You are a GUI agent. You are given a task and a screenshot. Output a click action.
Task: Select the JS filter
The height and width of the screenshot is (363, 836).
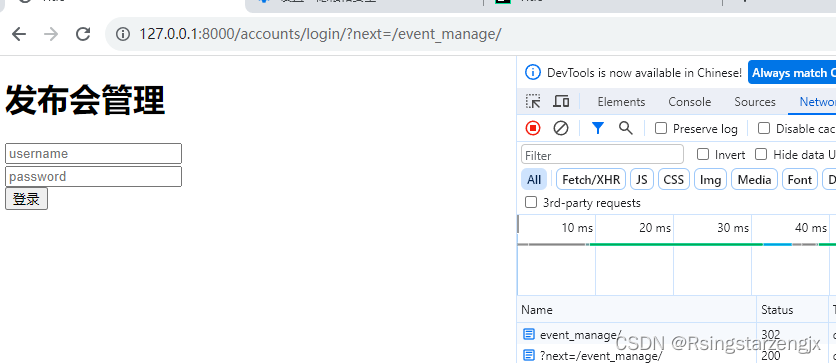pyautogui.click(x=641, y=180)
